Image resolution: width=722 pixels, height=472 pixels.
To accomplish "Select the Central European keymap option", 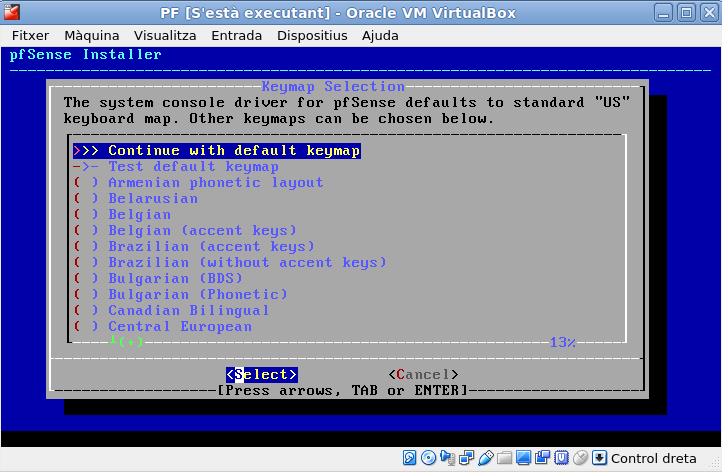I will pos(163,326).
